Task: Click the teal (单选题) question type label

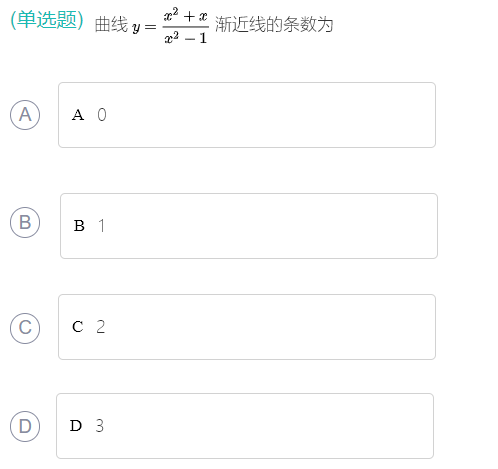Action: [47, 20]
